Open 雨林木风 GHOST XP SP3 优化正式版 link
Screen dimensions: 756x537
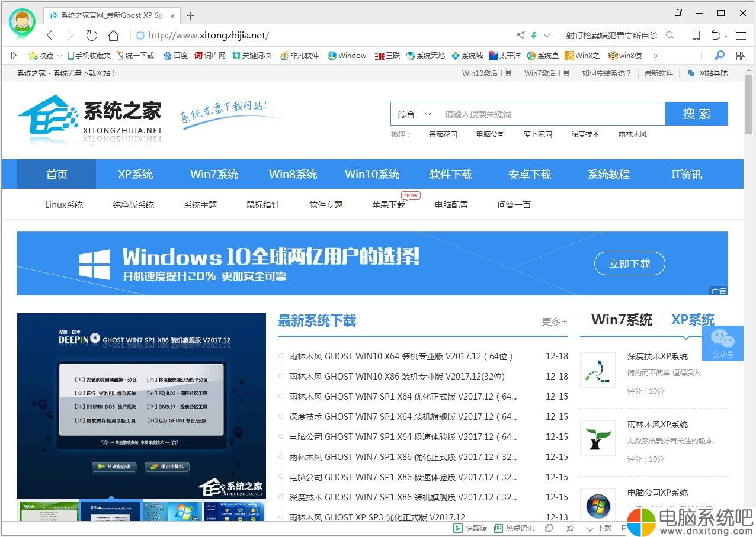[377, 517]
